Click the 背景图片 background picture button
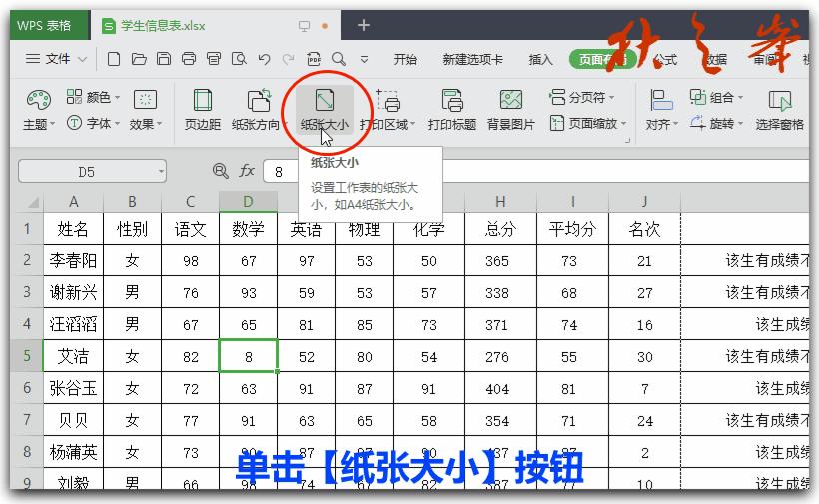This screenshot has height=504, width=819. (x=510, y=110)
